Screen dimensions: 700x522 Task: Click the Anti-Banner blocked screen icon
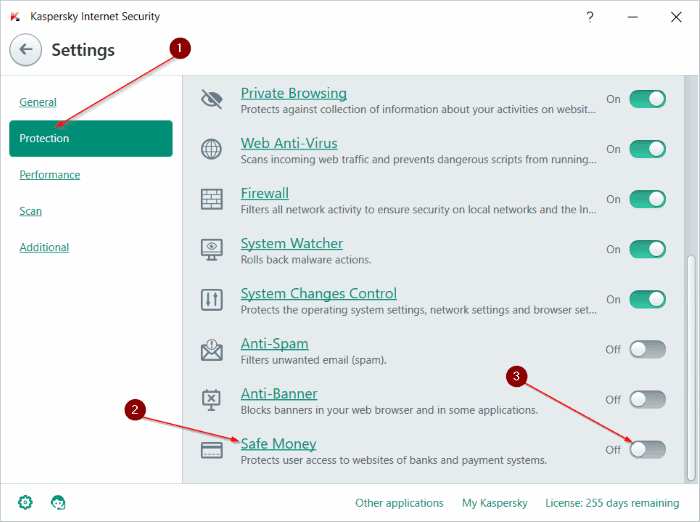[212, 400]
